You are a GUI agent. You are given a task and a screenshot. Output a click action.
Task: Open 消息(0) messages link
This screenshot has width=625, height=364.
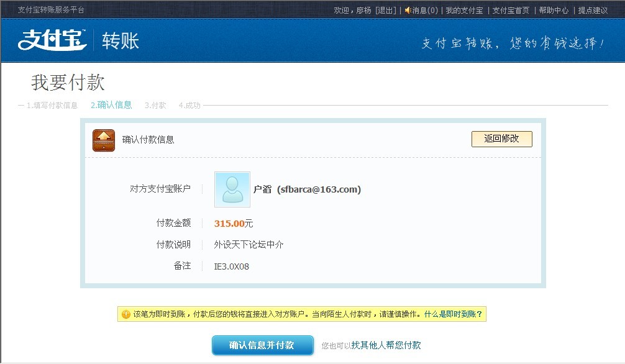[x=425, y=11]
